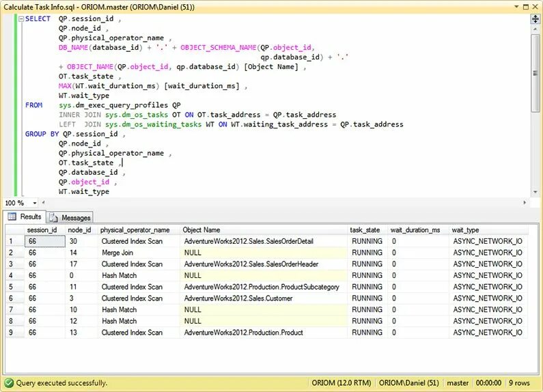543x392 pixels.
Task: Click the horizontal scroll right arrow
Action: pos(525,203)
